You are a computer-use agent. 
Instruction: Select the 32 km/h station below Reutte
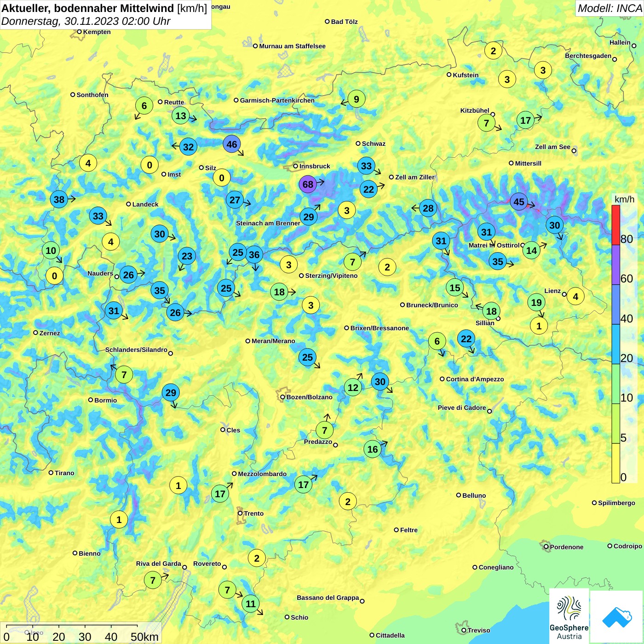189,147
